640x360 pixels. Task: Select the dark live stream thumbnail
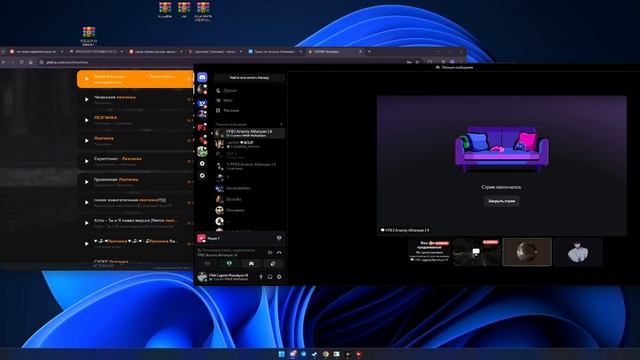tap(477, 252)
